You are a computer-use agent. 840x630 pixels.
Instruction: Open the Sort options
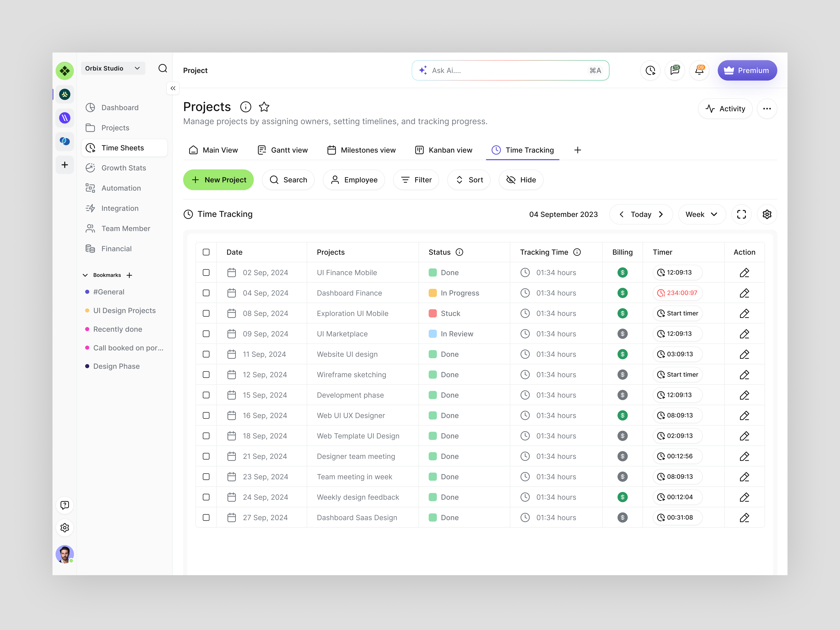click(x=469, y=180)
